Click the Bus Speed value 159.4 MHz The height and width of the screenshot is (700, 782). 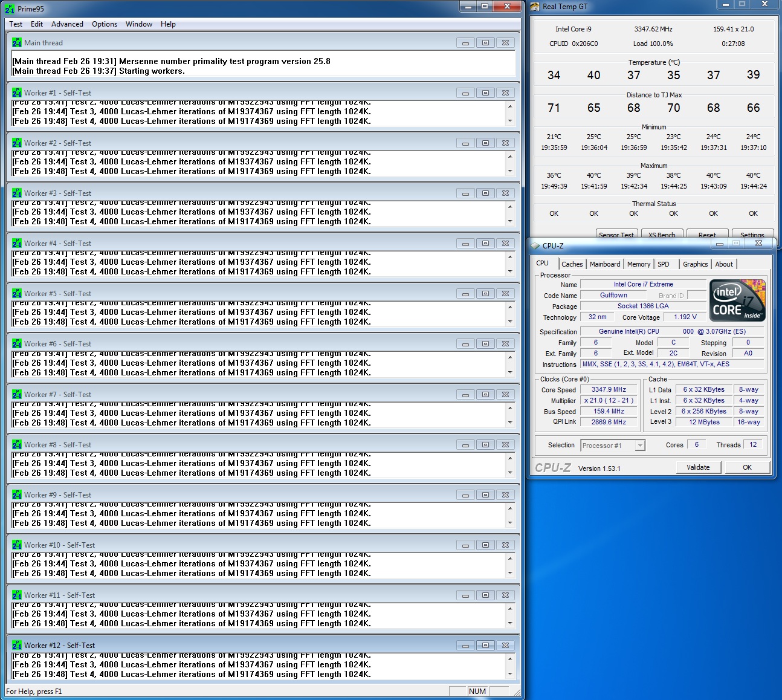[609, 412]
